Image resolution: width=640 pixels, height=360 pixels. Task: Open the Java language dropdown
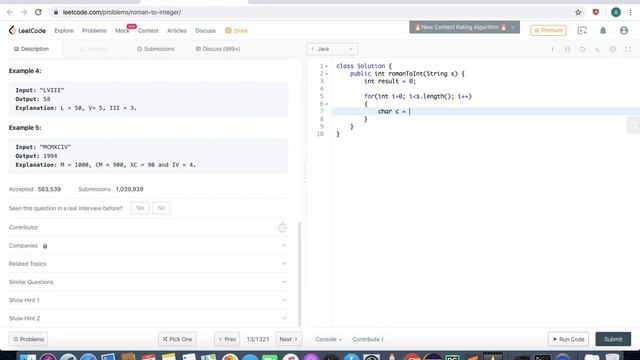[x=332, y=49]
